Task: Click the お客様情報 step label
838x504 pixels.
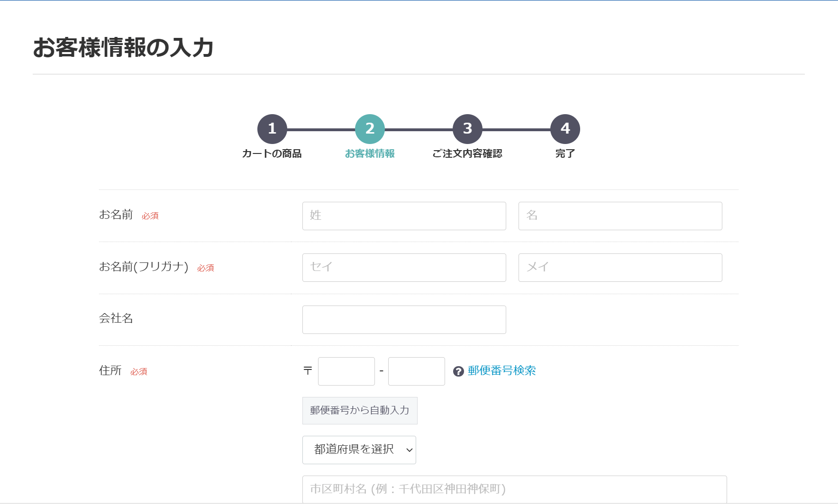Action: tap(370, 154)
